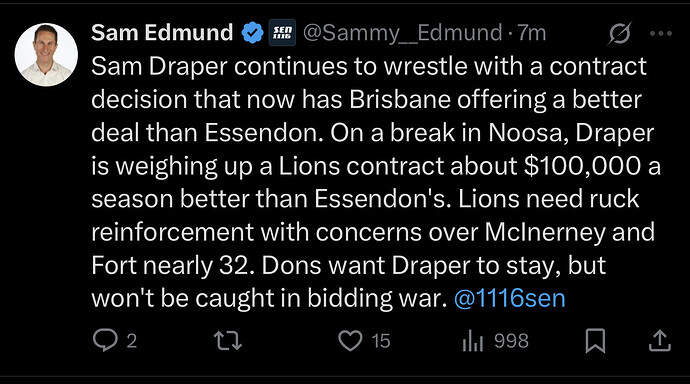Click the 998 views count
The image size is (690, 384).
coord(511,340)
